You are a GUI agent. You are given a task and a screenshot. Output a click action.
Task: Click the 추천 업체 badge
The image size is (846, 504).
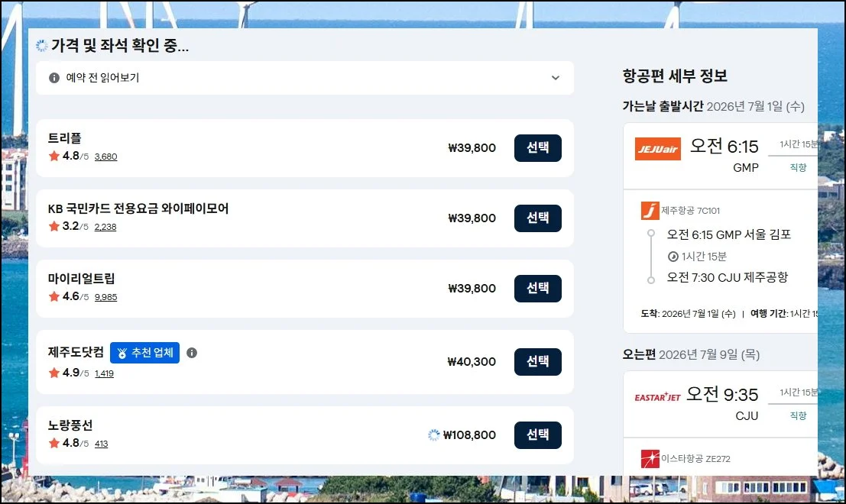pos(144,353)
